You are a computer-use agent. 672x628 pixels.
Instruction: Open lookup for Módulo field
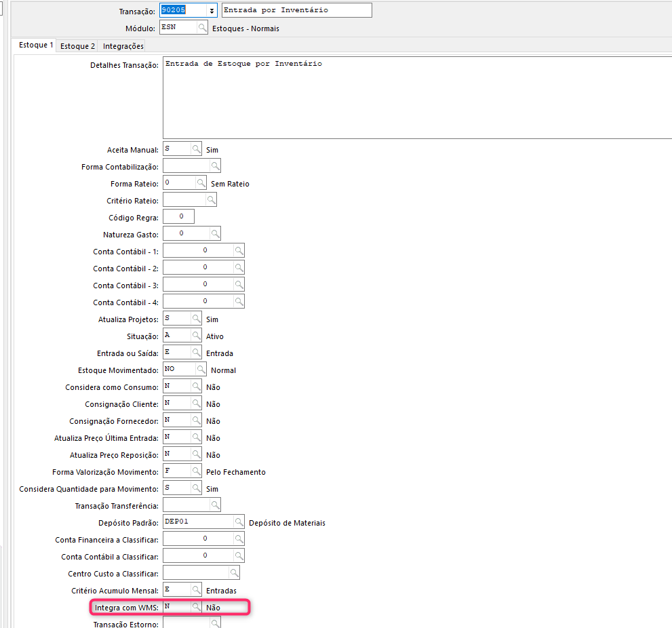tap(202, 27)
